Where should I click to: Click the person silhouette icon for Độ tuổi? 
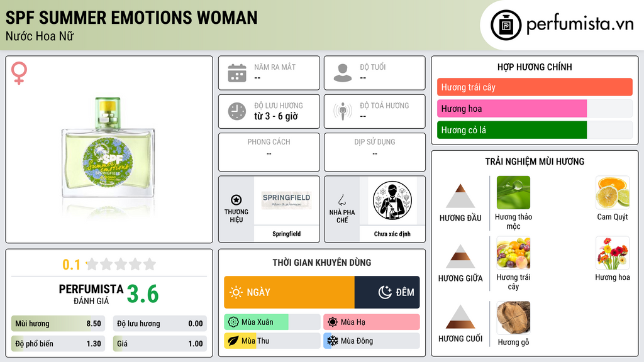[343, 73]
